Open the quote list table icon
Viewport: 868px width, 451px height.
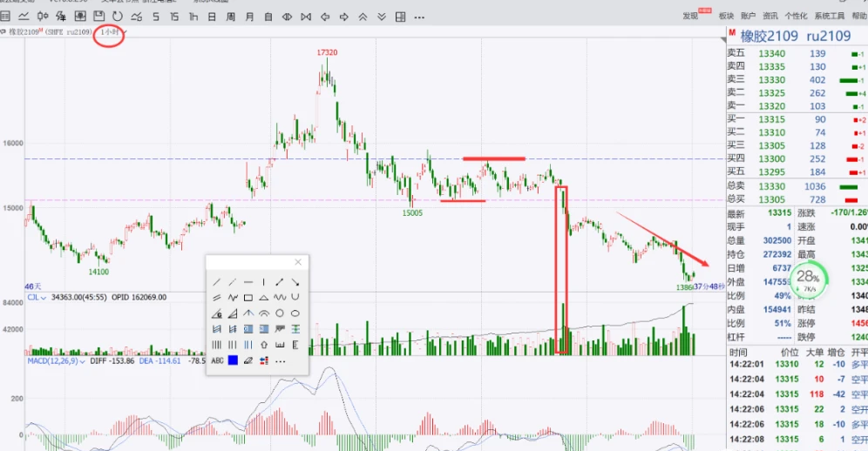coord(5,17)
